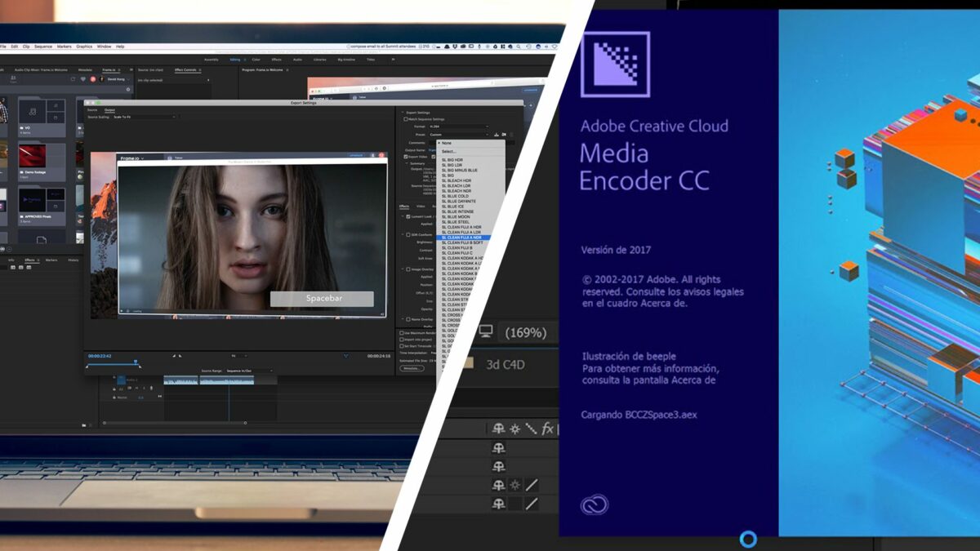Open the Video tab in export options

421,206
